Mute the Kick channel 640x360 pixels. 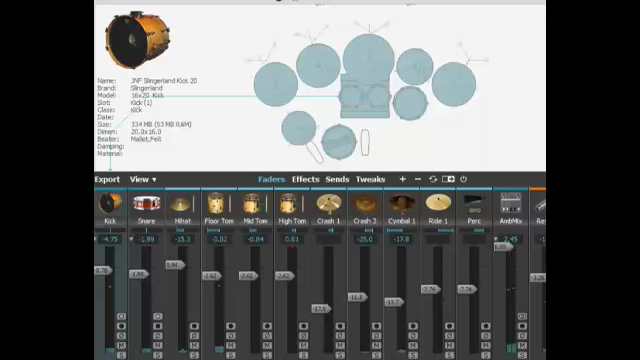point(121,346)
